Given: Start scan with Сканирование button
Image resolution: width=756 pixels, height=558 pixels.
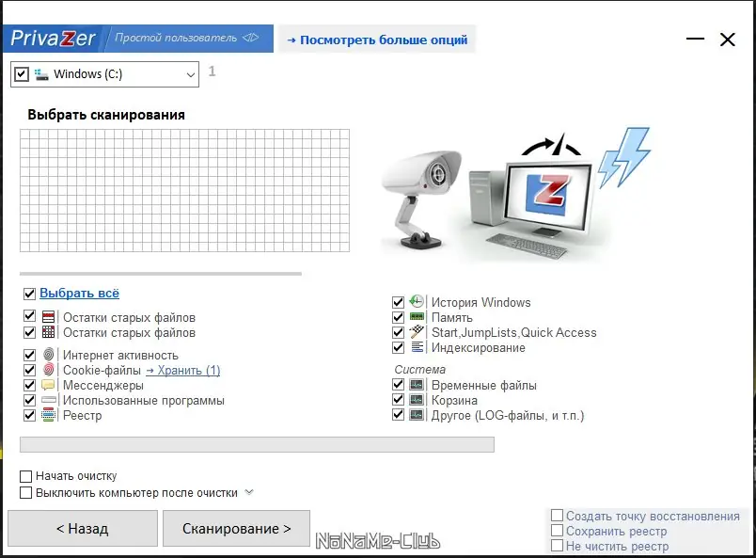Looking at the screenshot, I should [x=236, y=529].
